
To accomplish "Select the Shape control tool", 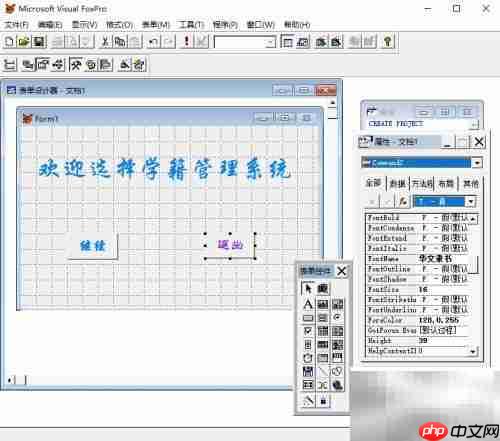I will [x=337, y=371].
